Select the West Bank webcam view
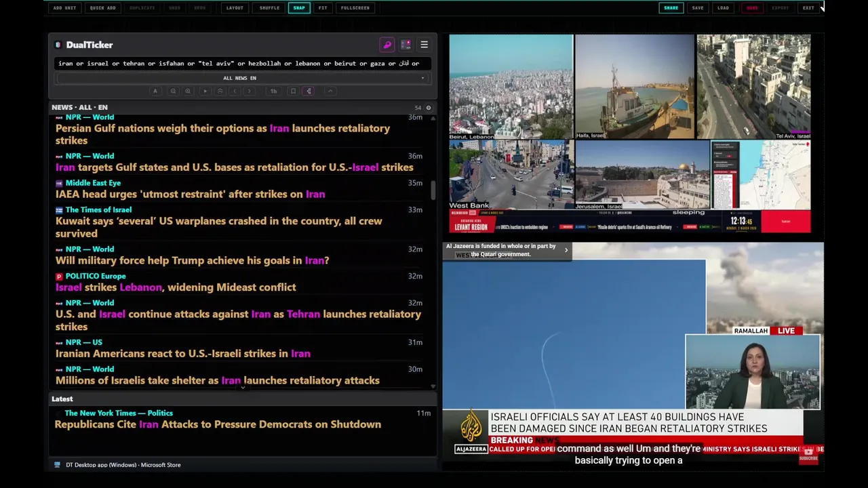The width and height of the screenshot is (868, 488). click(x=511, y=175)
